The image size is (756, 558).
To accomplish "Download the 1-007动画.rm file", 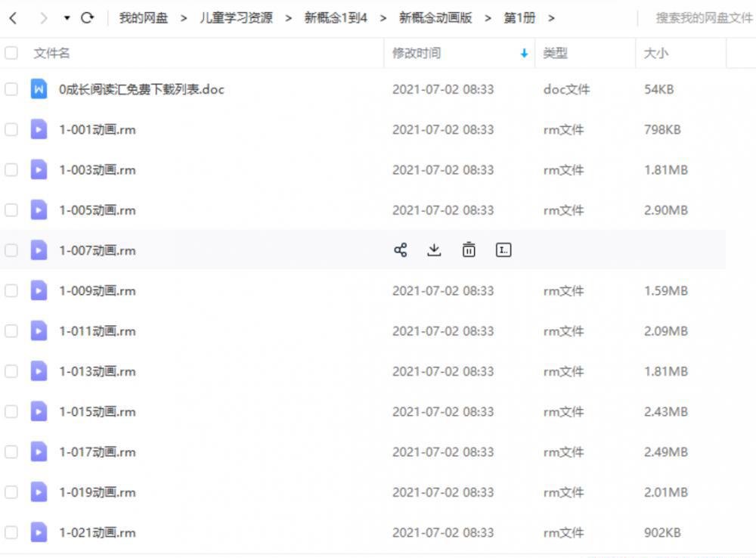I will pos(434,250).
